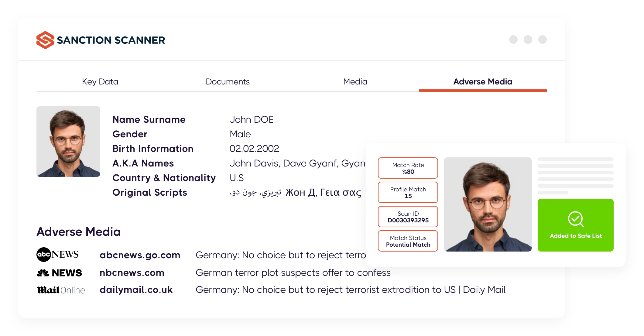This screenshot has height=336, width=644.
Task: Visit the dailymail.co.uk link
Action: click(x=136, y=290)
